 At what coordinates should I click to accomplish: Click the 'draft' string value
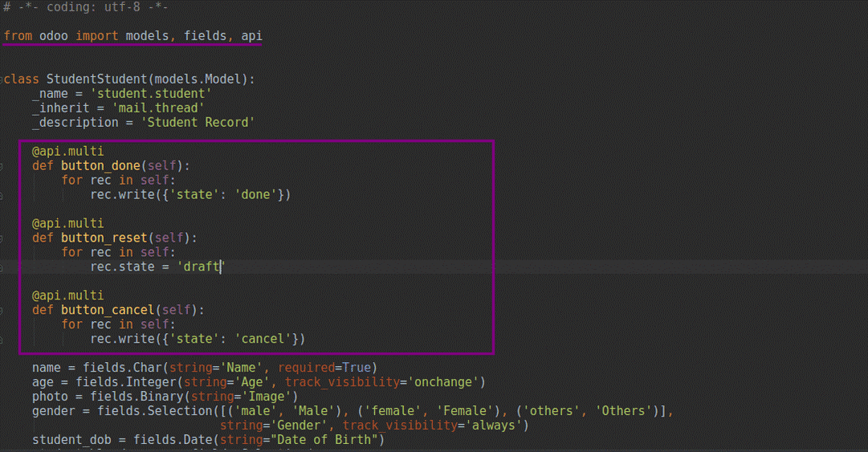[202, 266]
